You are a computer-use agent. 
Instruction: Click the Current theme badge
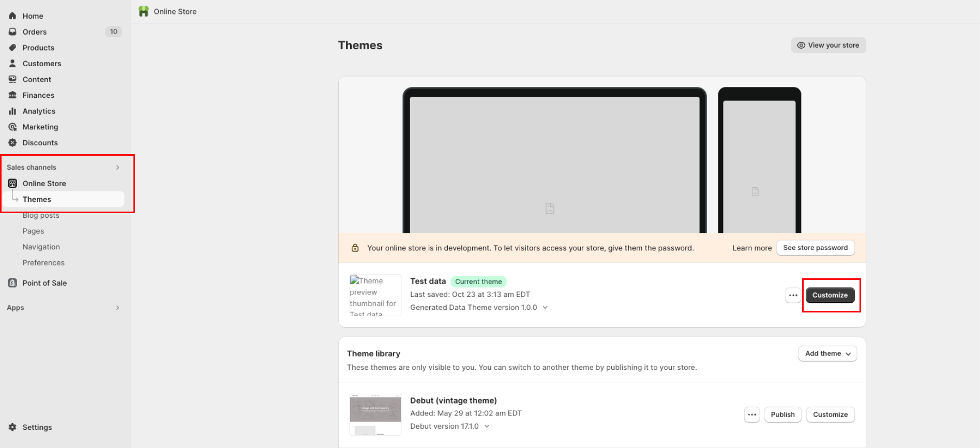coord(478,281)
